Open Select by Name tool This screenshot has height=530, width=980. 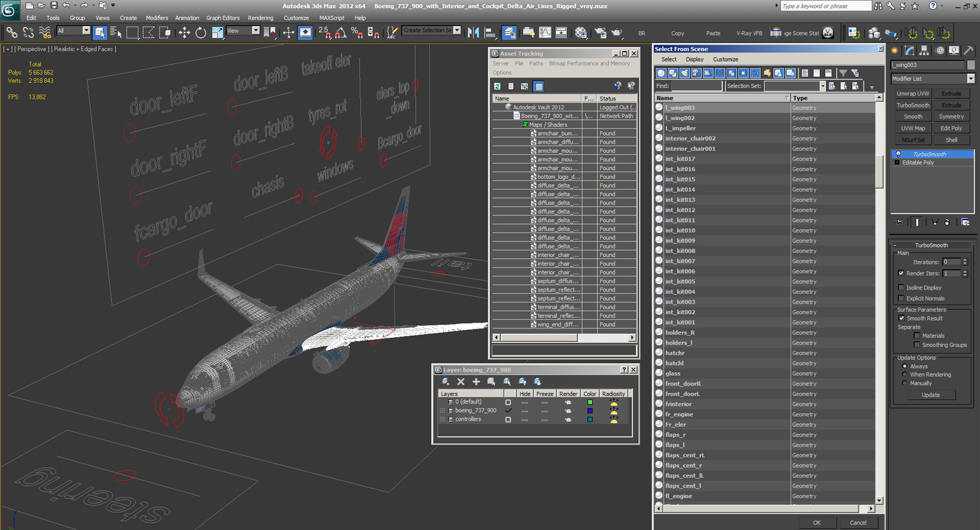coord(116,32)
